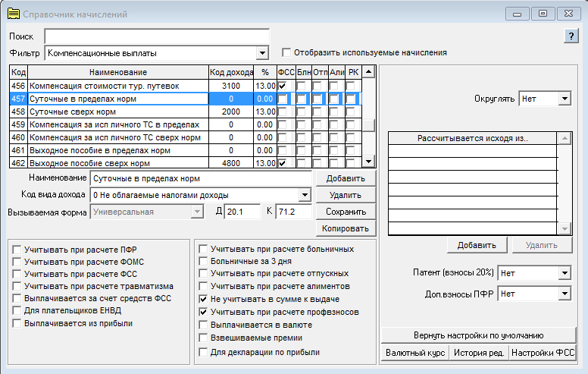Toggle Выплачивается в валюте checkbox
This screenshot has height=374, width=588.
(x=203, y=325)
